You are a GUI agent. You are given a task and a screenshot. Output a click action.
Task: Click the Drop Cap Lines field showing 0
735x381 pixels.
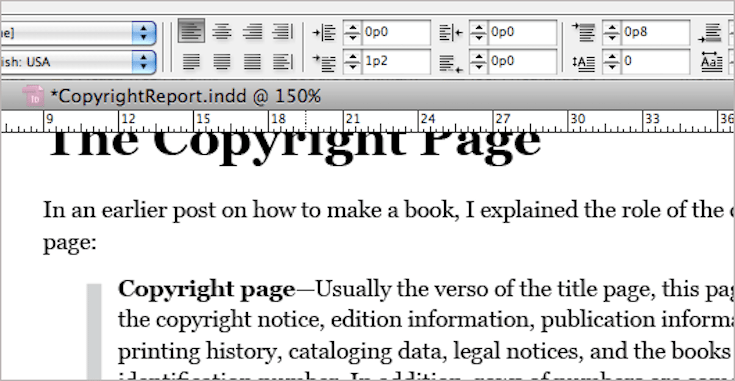(x=655, y=61)
